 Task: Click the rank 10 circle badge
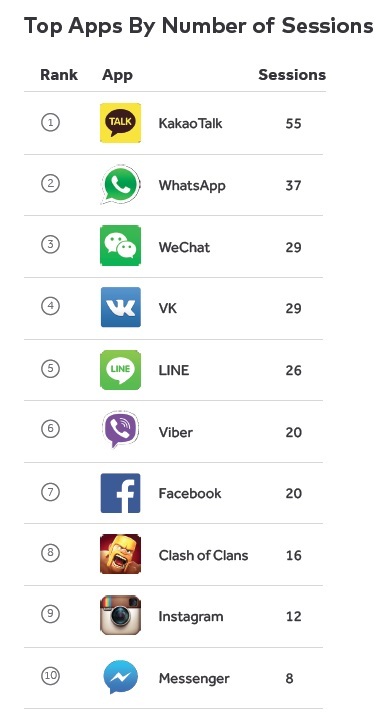(x=50, y=676)
